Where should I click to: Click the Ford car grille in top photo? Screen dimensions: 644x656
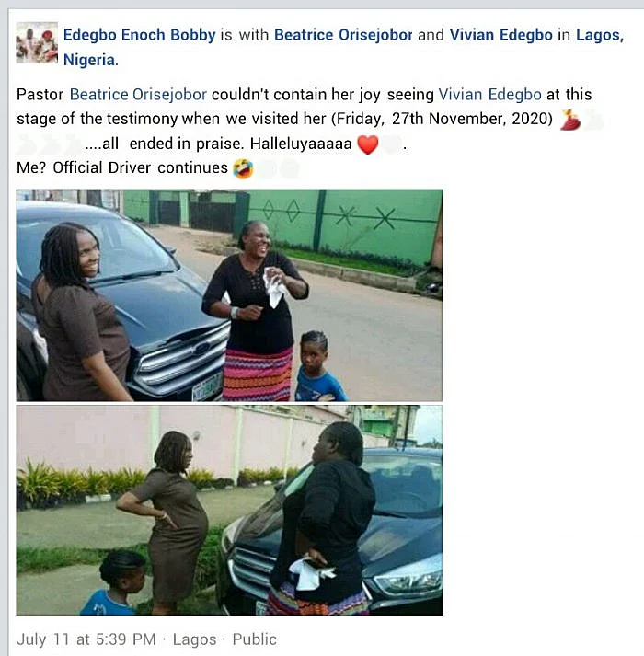click(x=182, y=356)
